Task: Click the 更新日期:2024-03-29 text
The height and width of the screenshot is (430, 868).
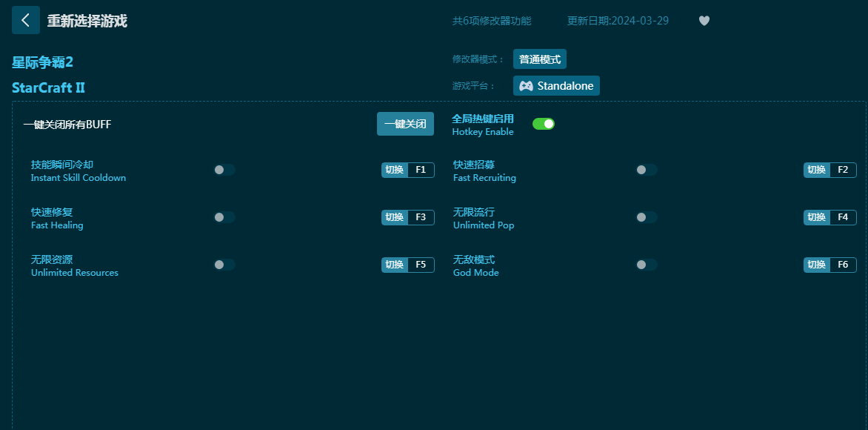Action: coord(618,21)
